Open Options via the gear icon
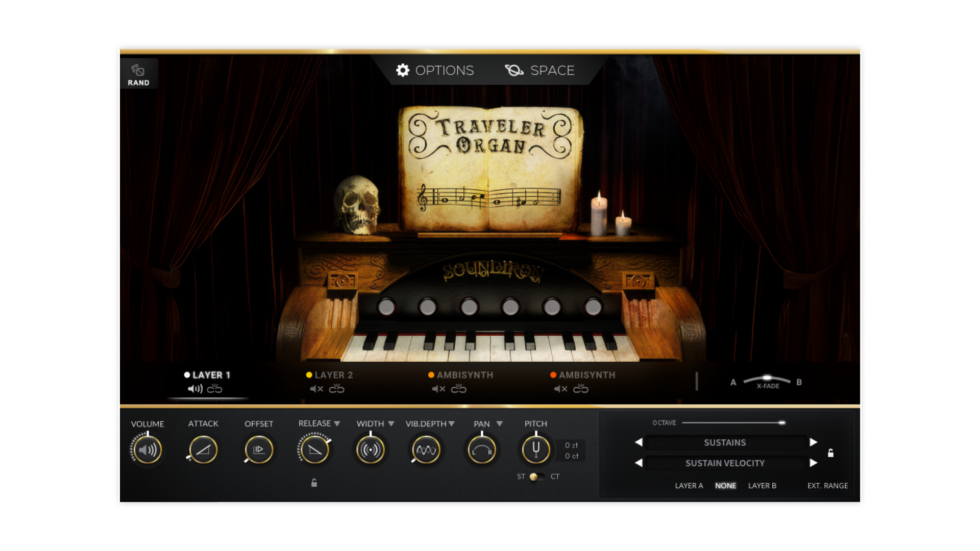The height and width of the screenshot is (551, 980). pyautogui.click(x=403, y=70)
